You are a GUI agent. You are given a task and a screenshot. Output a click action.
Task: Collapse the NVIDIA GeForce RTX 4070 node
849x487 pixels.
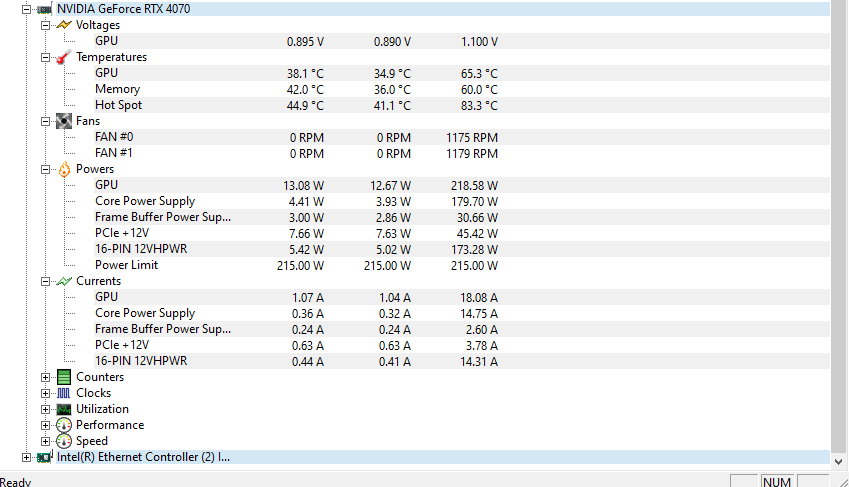point(26,9)
